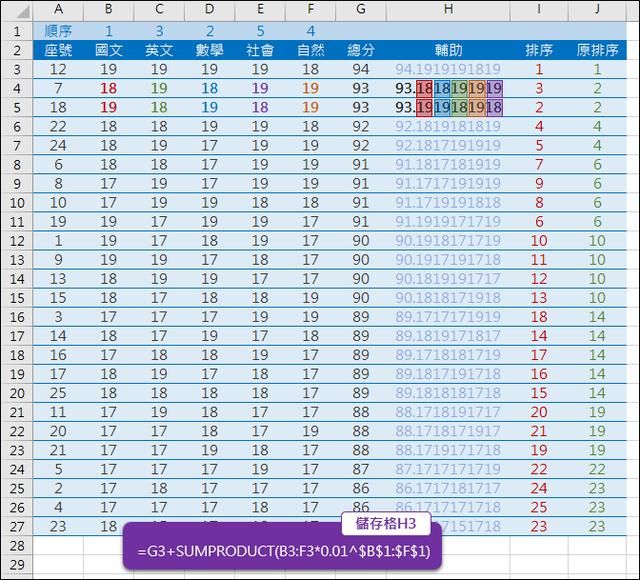Select helper cell 87.1717171719

[448, 469]
